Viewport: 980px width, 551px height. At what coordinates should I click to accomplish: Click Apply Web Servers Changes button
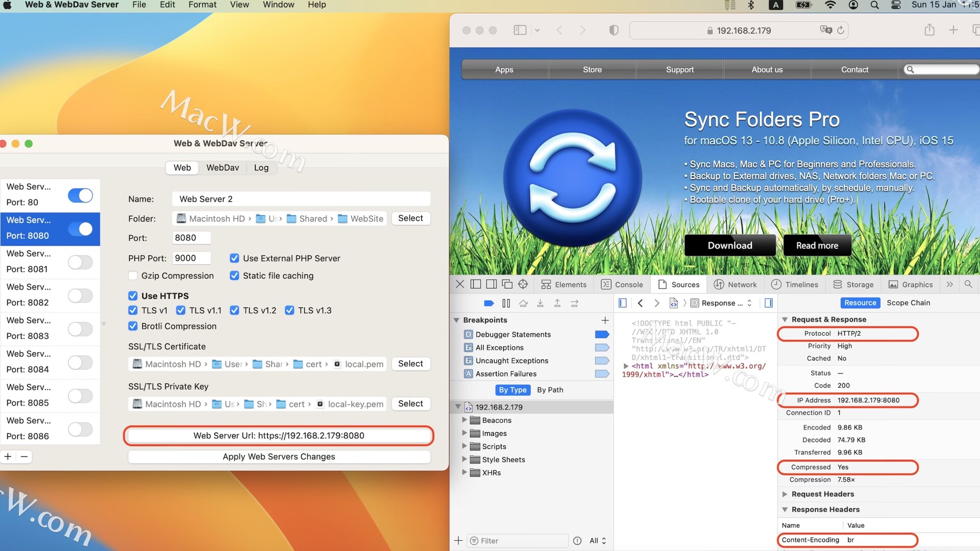coord(279,457)
